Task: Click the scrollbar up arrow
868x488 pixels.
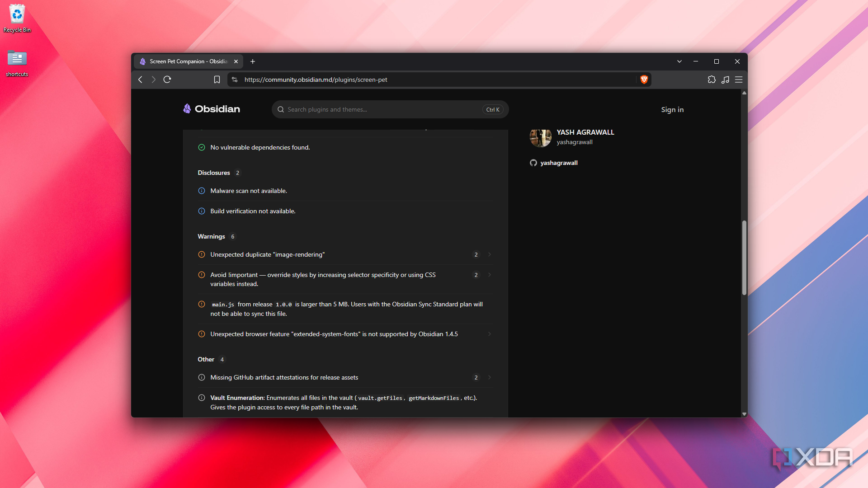Action: coord(744,93)
